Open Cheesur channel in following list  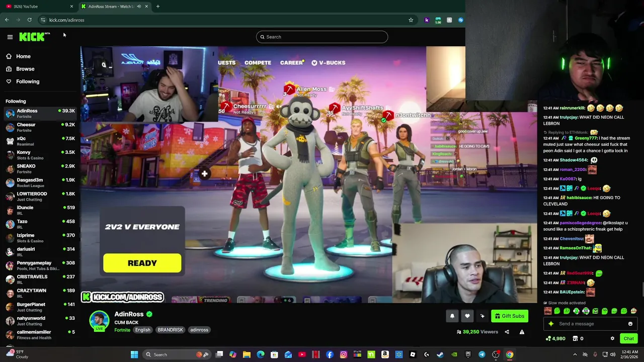[40, 127]
